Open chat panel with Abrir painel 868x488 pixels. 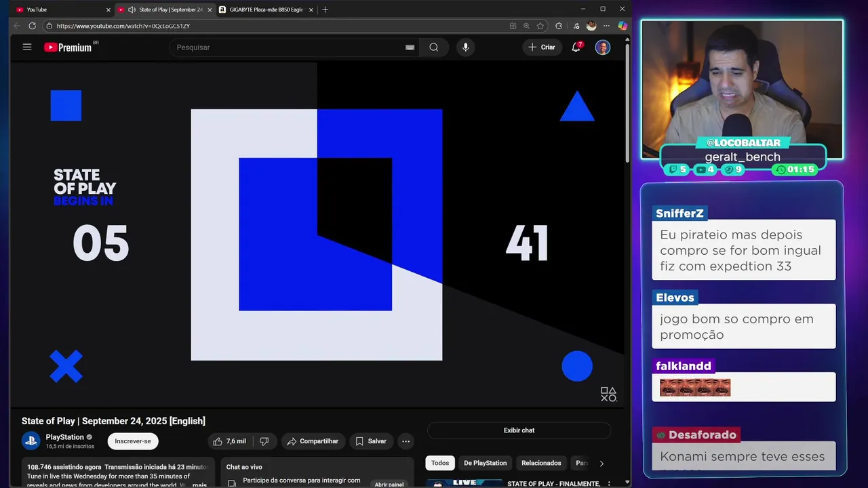(389, 485)
